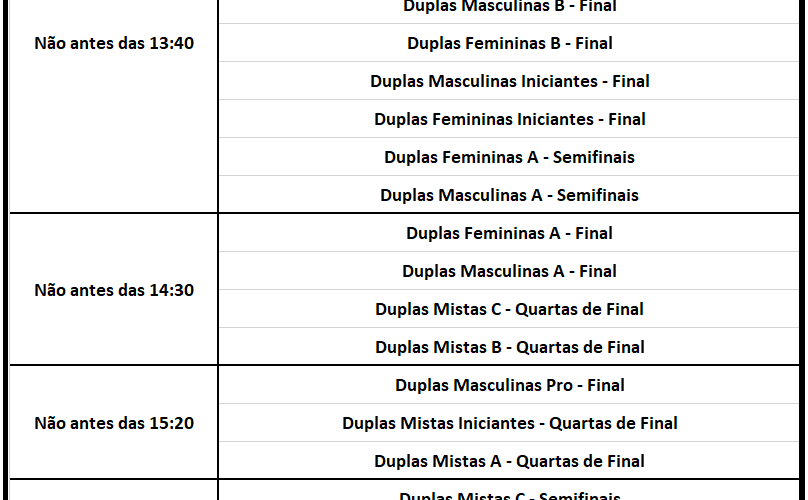Select the 'Duplas Femininas A - Semifinais' row

(509, 157)
